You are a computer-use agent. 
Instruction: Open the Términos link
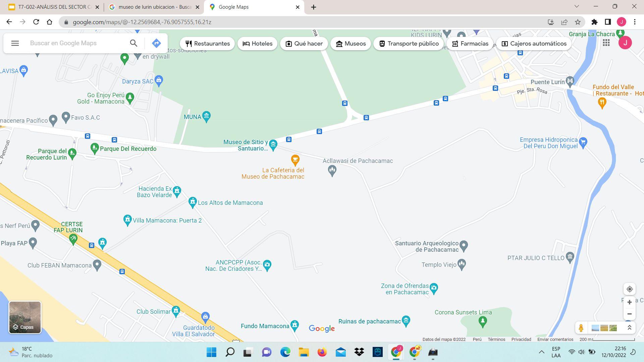(496, 339)
